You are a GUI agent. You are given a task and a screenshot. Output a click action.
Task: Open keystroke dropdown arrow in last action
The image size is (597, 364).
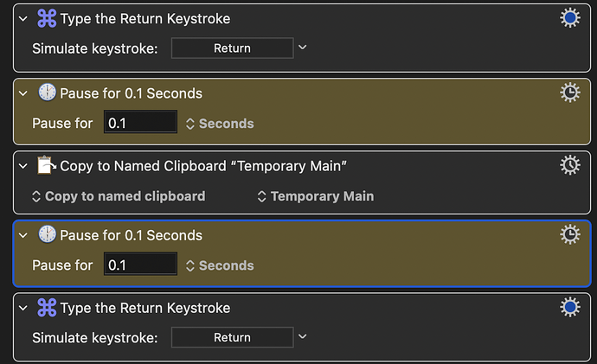click(x=302, y=336)
